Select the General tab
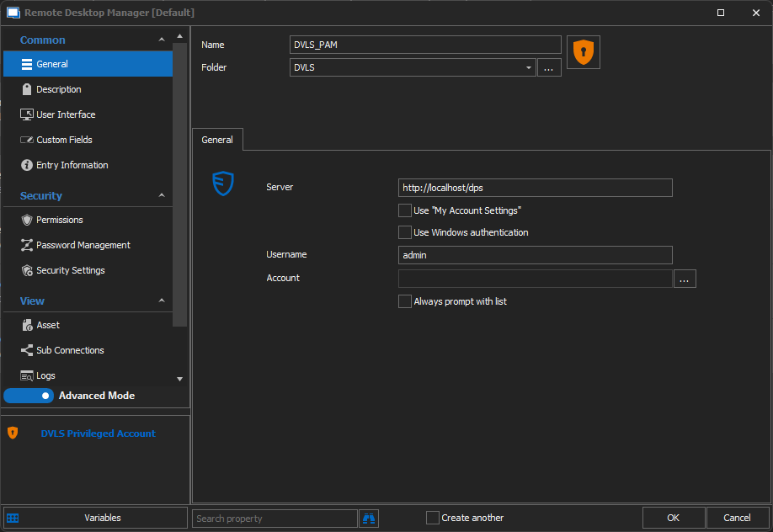 point(217,140)
